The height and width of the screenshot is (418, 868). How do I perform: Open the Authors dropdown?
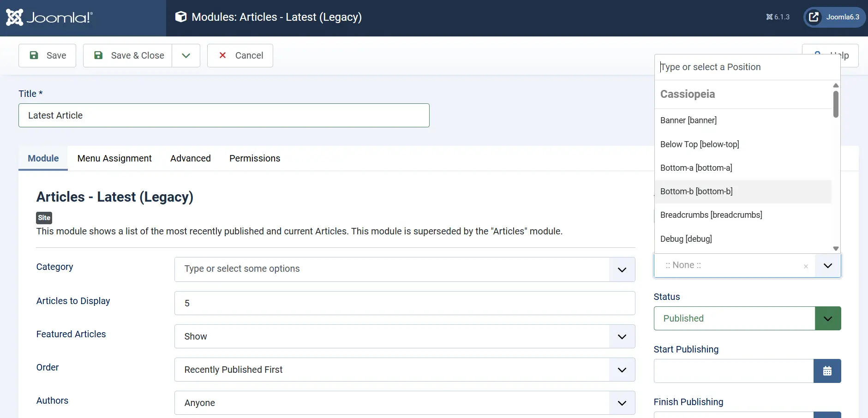tap(405, 403)
